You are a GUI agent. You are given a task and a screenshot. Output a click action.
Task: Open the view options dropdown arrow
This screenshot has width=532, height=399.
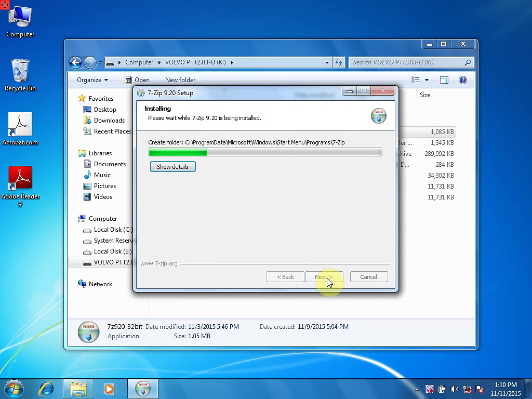[x=427, y=80]
